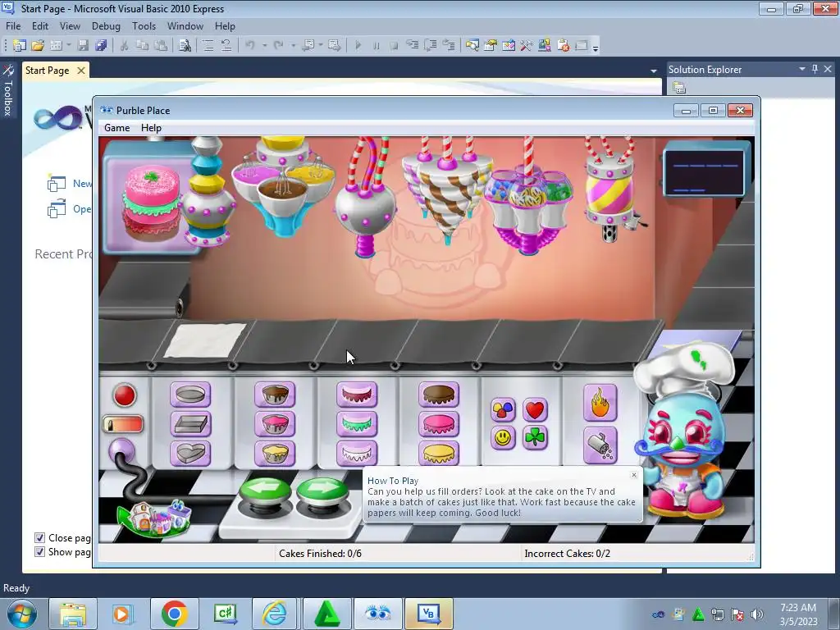This screenshot has width=840, height=630.
Task: Click the flame torch button
Action: coord(600,403)
